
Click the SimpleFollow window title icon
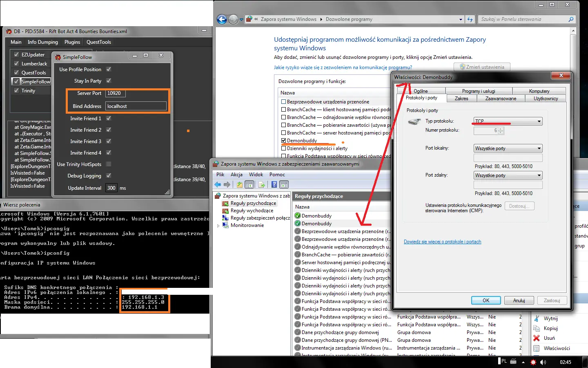[58, 57]
